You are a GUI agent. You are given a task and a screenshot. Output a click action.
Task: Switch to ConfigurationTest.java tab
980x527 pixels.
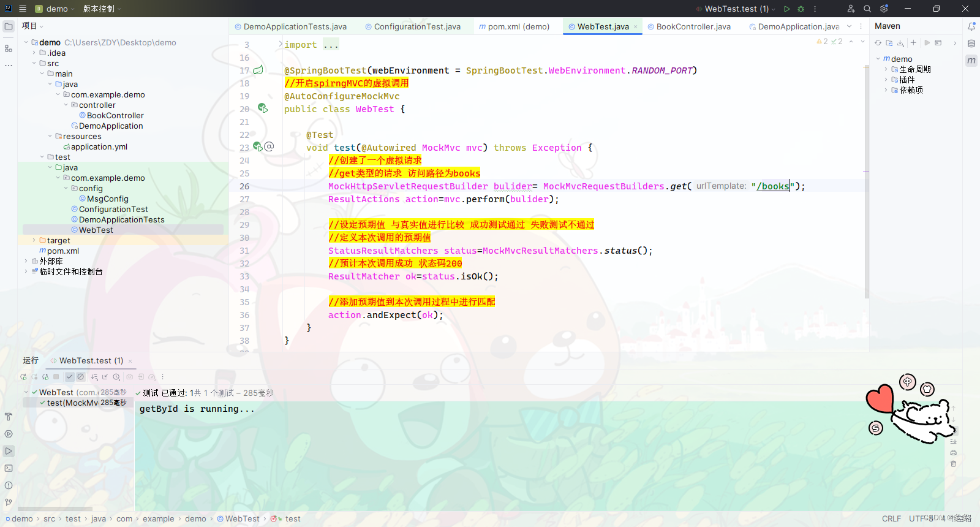click(x=412, y=26)
